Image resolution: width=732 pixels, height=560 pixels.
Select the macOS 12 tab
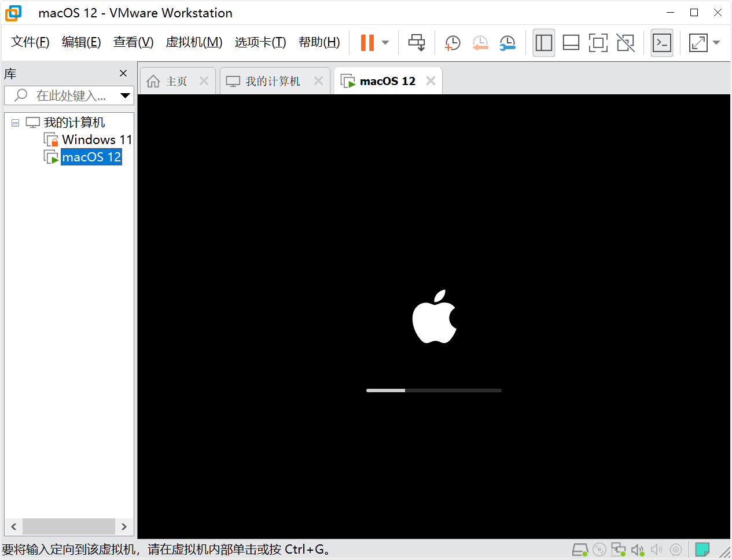(387, 82)
